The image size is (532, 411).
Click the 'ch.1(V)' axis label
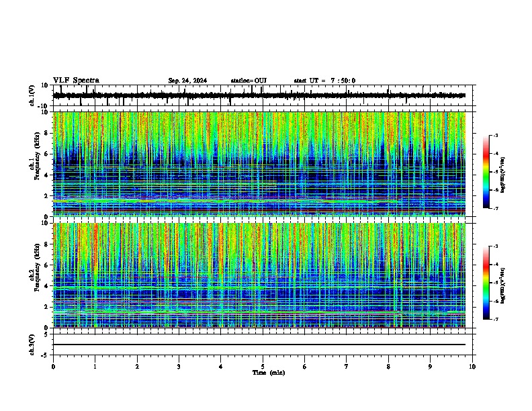[x=32, y=95]
